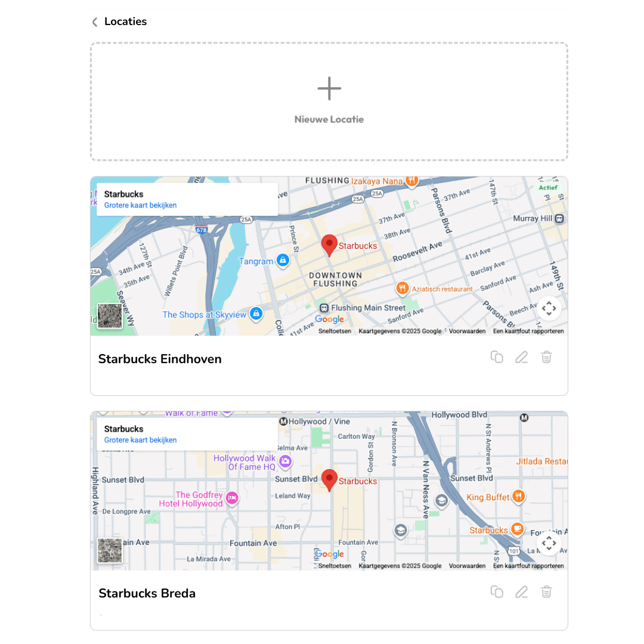Click Hollywood Walk Of Fame HQ marker
Image resolution: width=644 pixels, height=644 pixels.
pos(285,462)
